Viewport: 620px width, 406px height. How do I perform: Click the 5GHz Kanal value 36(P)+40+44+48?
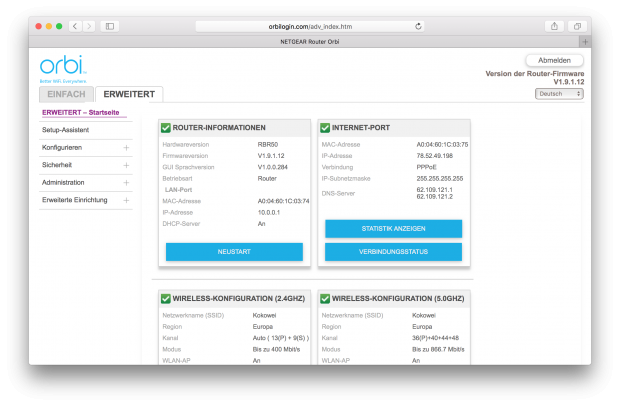(x=435, y=338)
